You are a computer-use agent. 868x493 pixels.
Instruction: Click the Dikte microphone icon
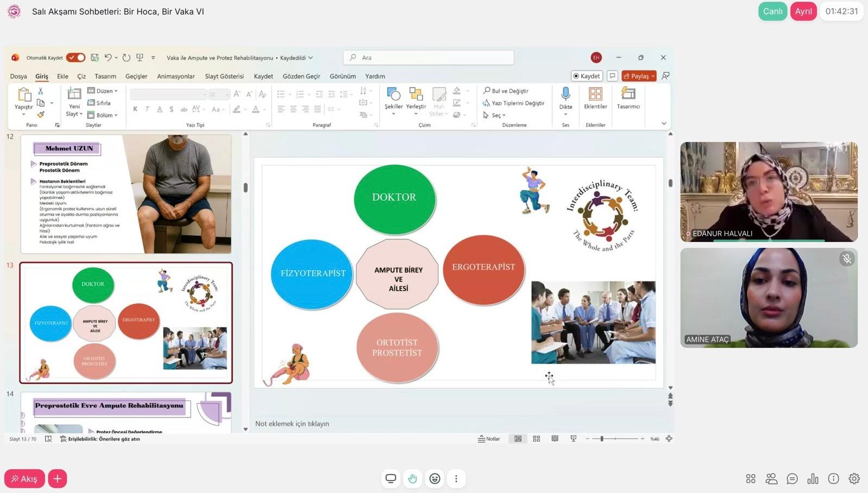565,95
